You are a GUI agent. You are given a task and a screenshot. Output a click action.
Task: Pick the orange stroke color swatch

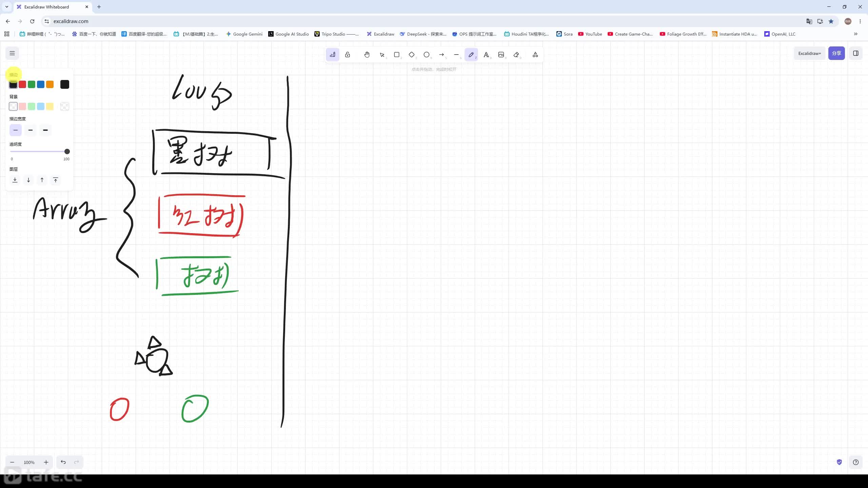tap(50, 84)
